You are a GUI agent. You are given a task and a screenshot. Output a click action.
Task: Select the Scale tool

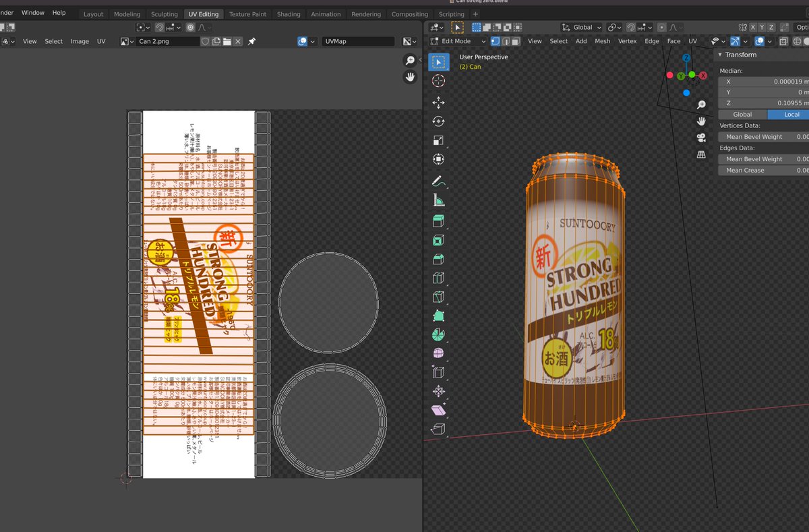tap(438, 140)
